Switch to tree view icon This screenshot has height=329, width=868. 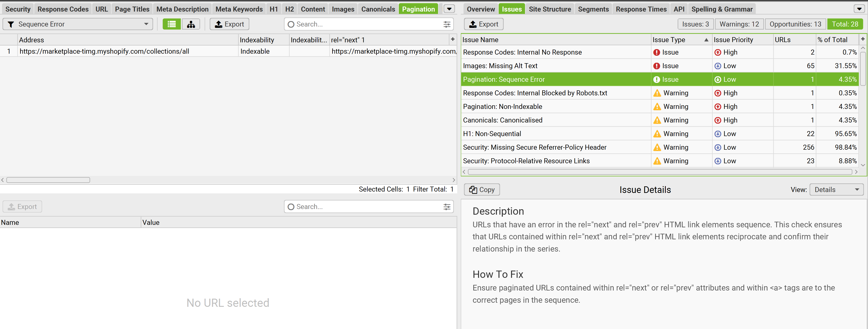pyautogui.click(x=191, y=24)
